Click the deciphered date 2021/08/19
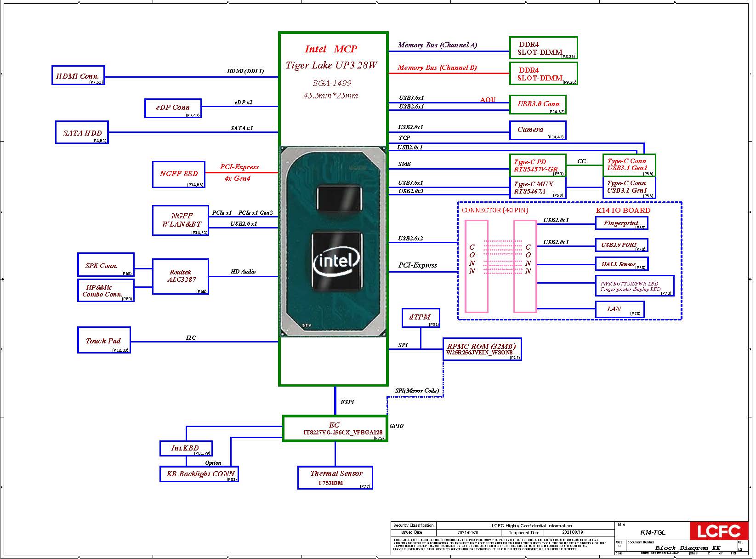The image size is (756, 559). (572, 533)
